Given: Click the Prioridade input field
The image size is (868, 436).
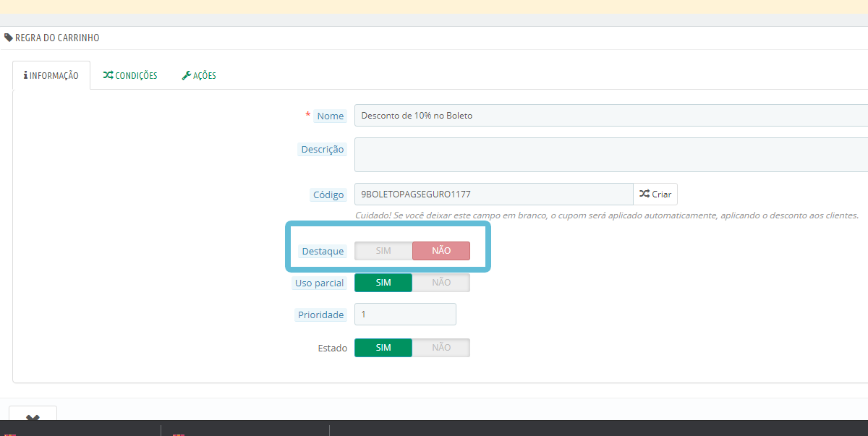Looking at the screenshot, I should [x=405, y=315].
